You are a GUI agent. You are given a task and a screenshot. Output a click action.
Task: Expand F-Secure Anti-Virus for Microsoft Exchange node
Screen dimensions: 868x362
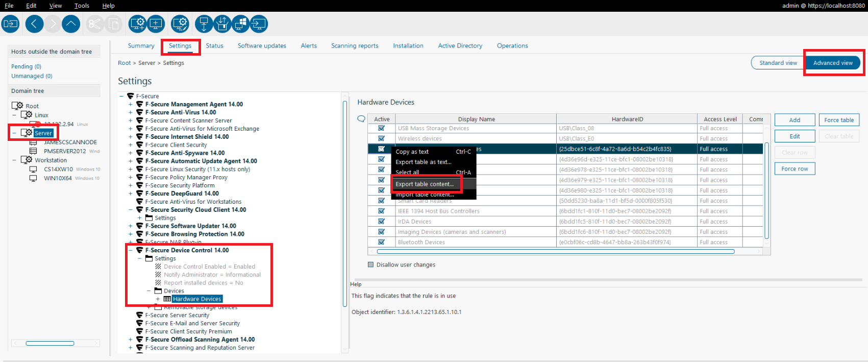[x=131, y=129]
